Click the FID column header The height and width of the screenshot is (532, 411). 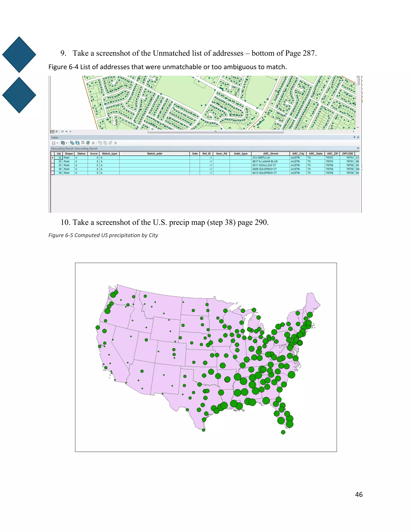[59, 154]
